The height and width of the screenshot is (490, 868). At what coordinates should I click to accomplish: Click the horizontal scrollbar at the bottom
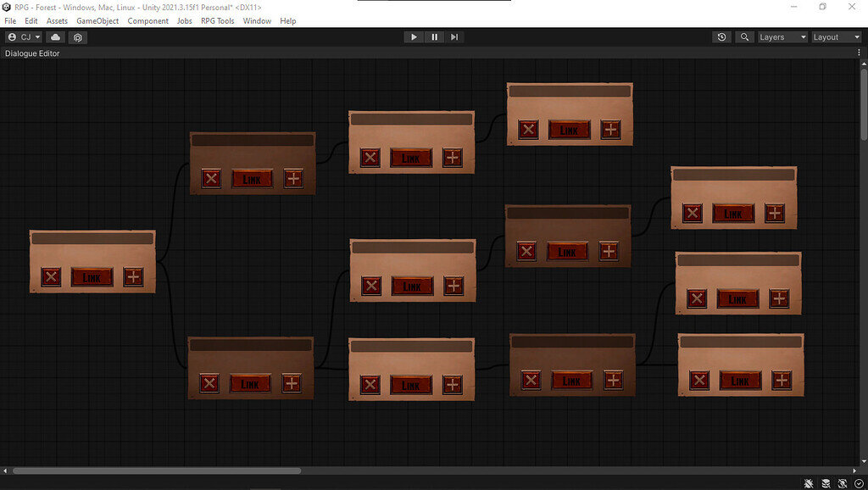[153, 471]
